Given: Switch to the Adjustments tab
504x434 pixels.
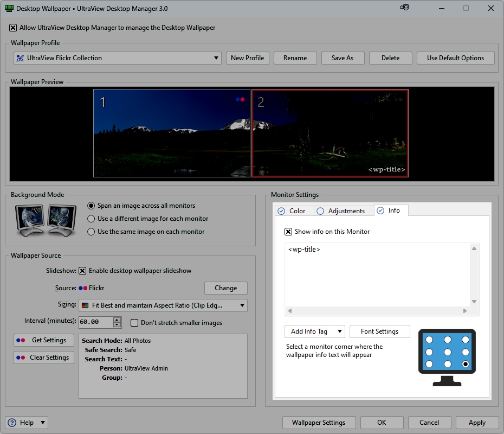Looking at the screenshot, I should pos(344,210).
